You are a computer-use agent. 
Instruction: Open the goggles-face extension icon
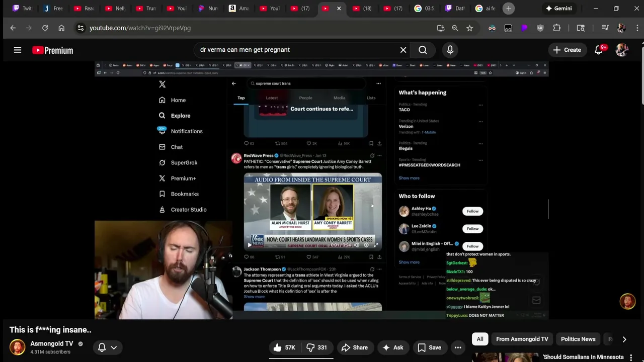pos(492,28)
